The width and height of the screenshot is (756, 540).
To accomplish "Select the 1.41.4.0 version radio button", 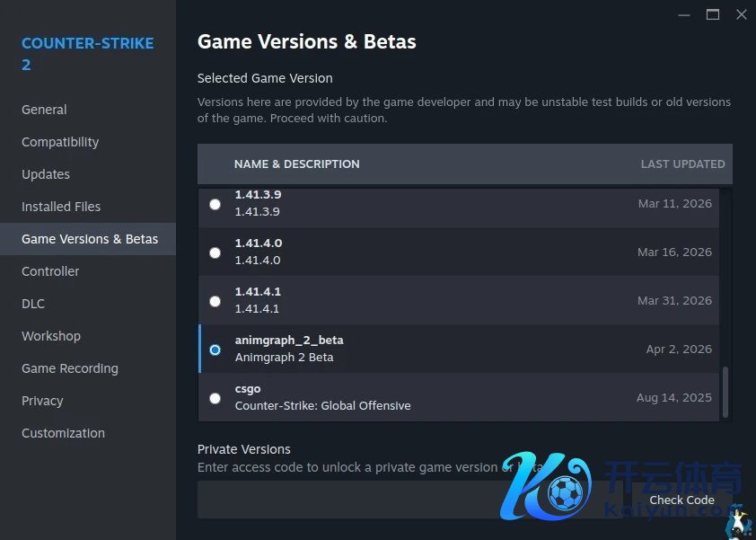I will click(215, 252).
